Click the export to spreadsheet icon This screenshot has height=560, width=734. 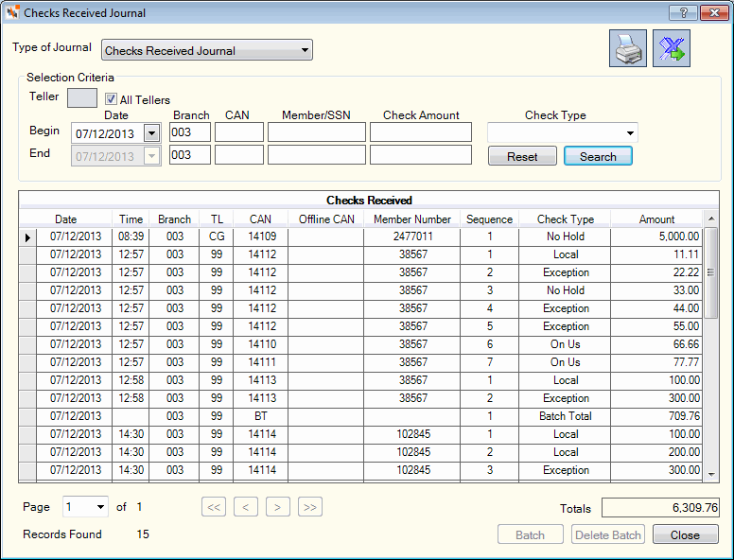672,48
